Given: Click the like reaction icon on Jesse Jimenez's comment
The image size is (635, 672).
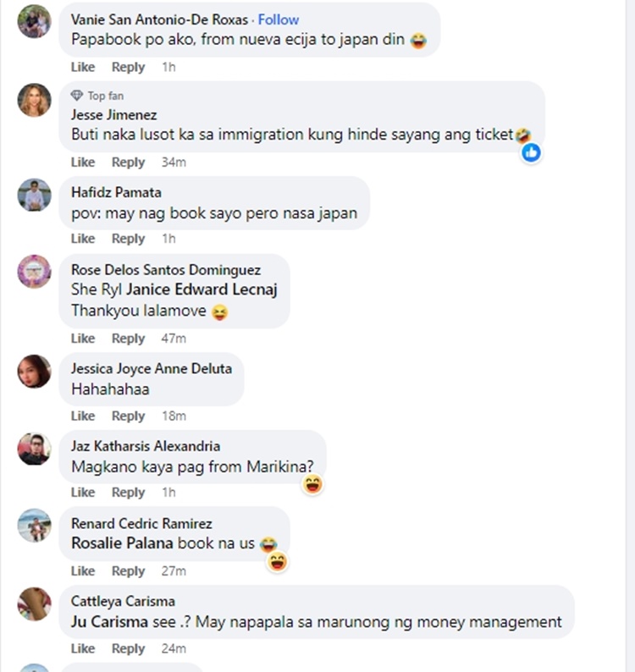Looking at the screenshot, I should [x=531, y=152].
